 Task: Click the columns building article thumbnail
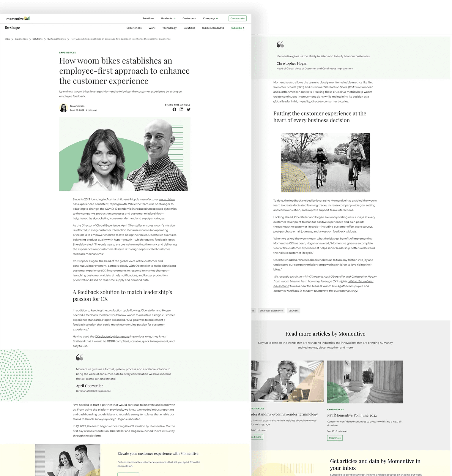click(365, 382)
